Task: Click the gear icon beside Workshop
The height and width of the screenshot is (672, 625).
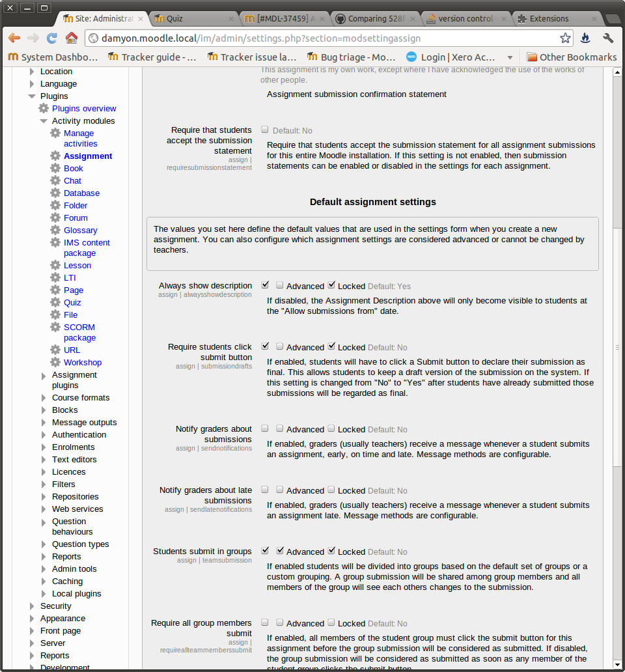Action: click(x=55, y=362)
